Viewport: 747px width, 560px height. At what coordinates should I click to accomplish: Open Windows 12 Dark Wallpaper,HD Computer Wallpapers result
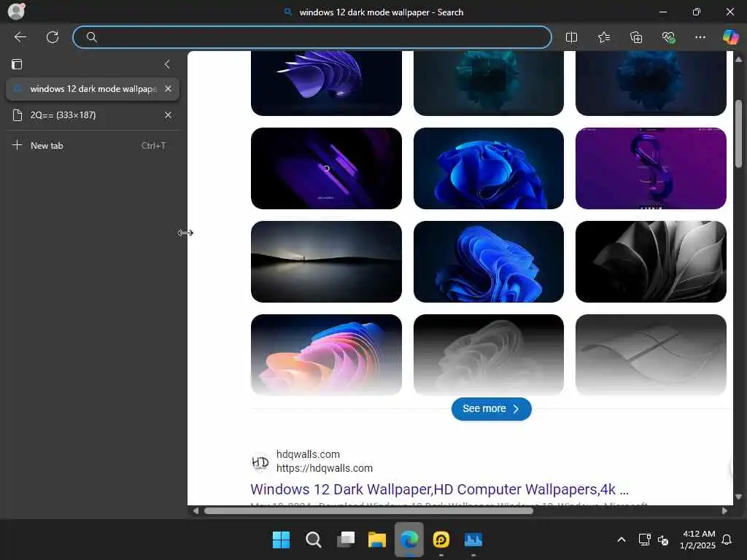click(439, 489)
